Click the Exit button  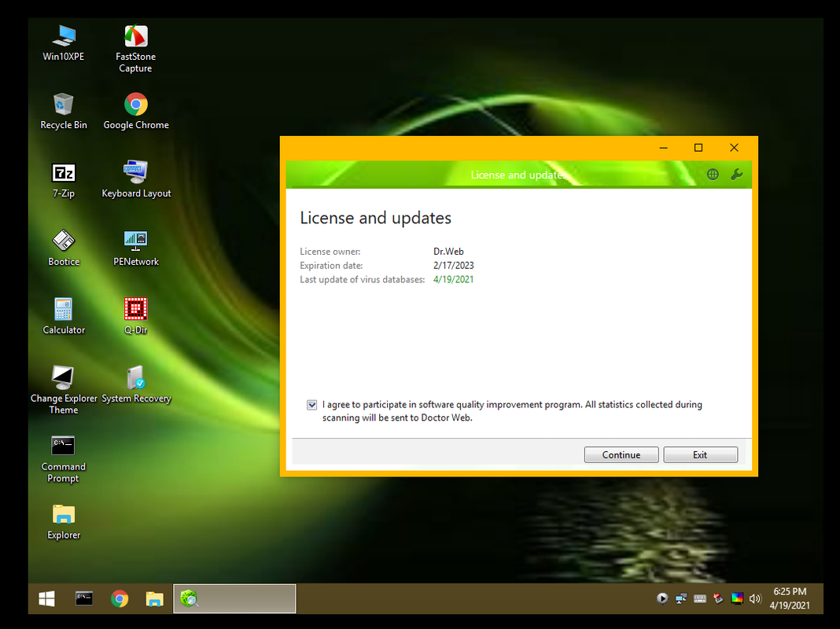(700, 454)
